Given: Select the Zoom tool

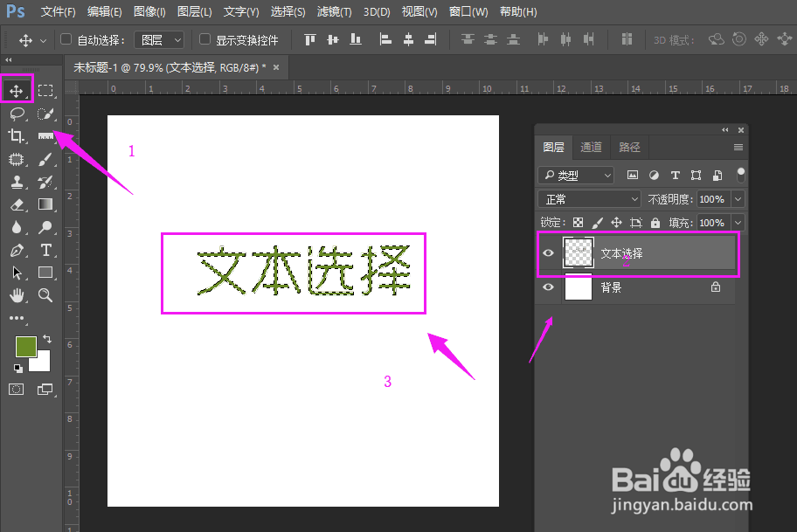Looking at the screenshot, I should (x=45, y=295).
